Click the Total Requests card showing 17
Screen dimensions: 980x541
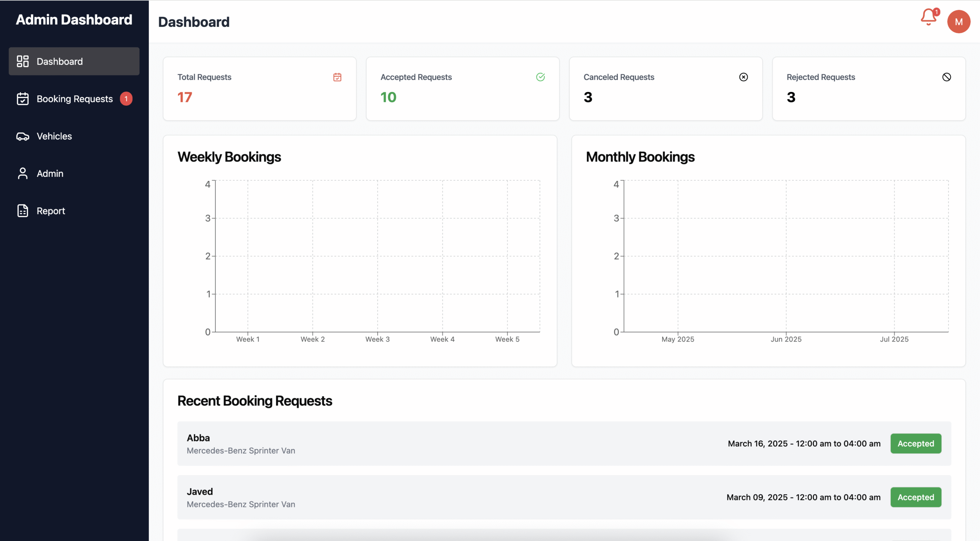click(x=259, y=89)
